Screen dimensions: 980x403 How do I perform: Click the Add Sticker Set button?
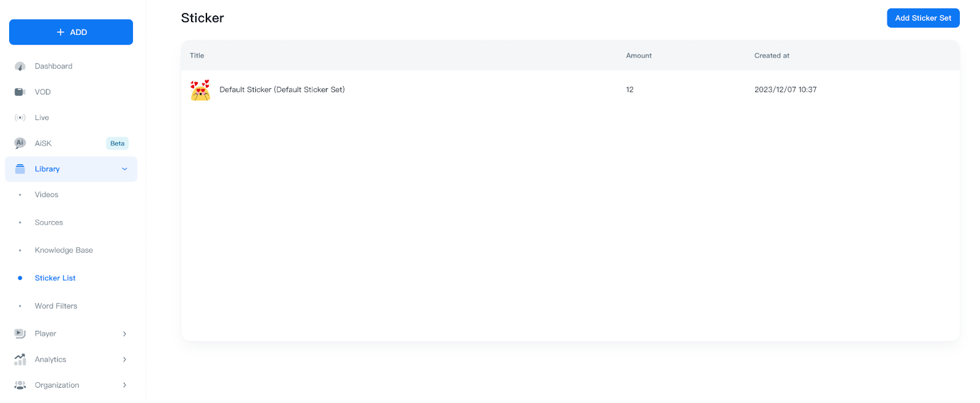pos(922,18)
